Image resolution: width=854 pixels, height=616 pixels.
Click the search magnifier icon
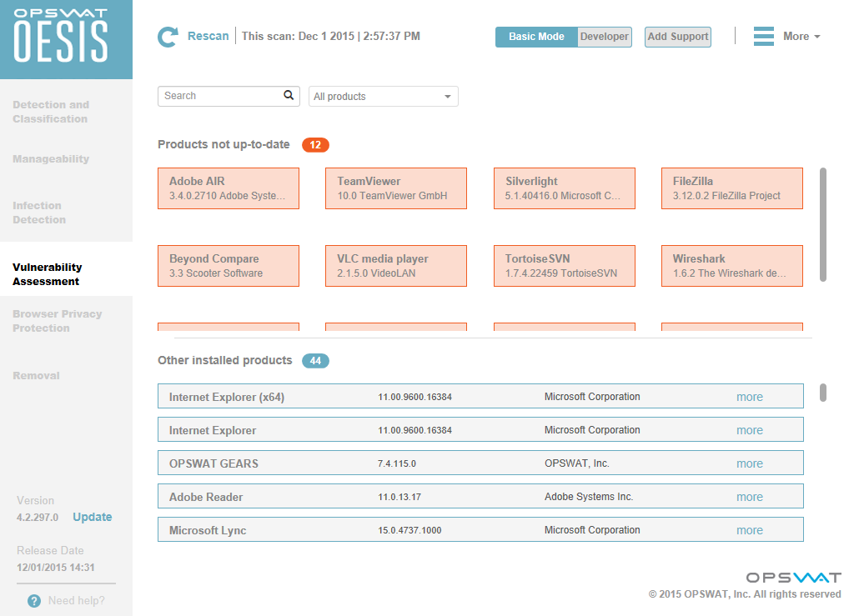click(x=289, y=95)
